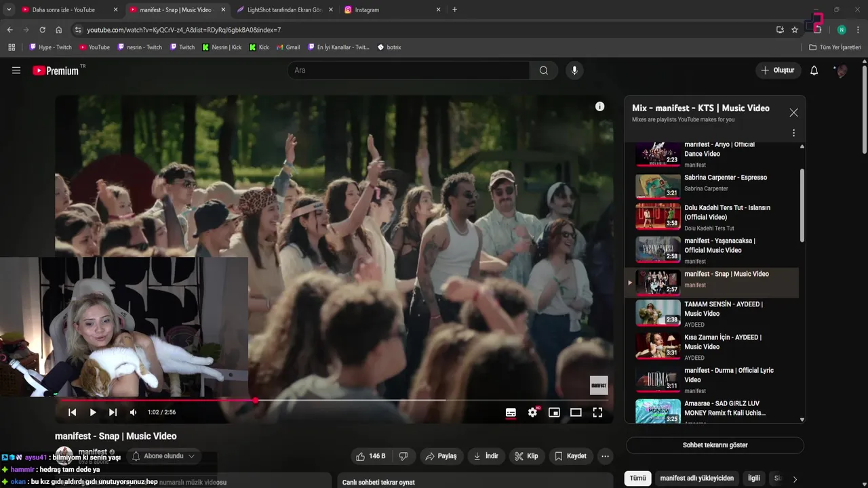Open Tüm Yer İşaretleri bookmarks folder

pos(835,47)
